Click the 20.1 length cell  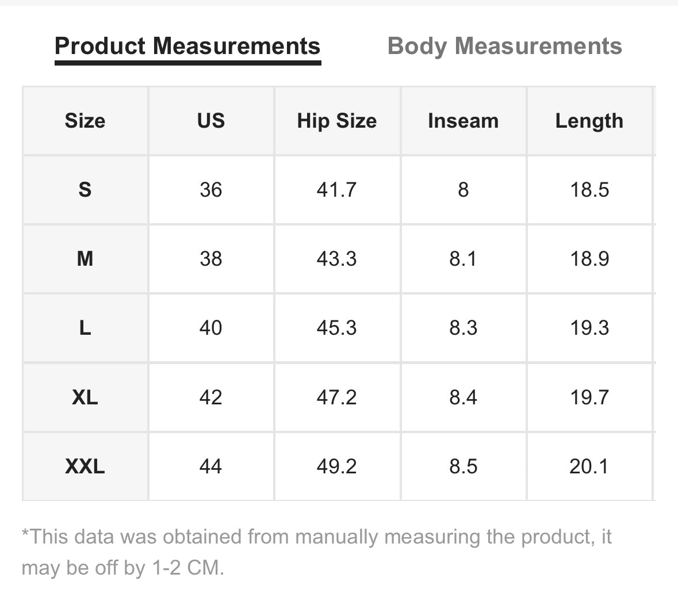pos(589,466)
